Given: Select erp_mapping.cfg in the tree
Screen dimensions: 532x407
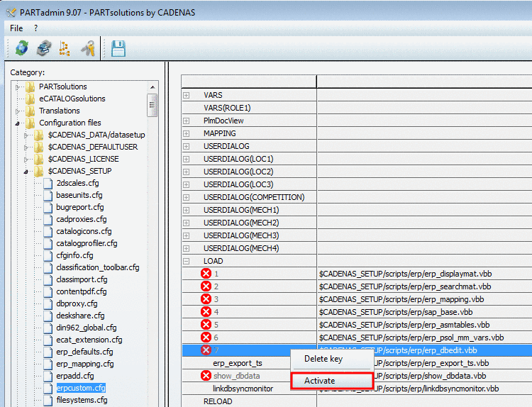Looking at the screenshot, I should tap(85, 364).
